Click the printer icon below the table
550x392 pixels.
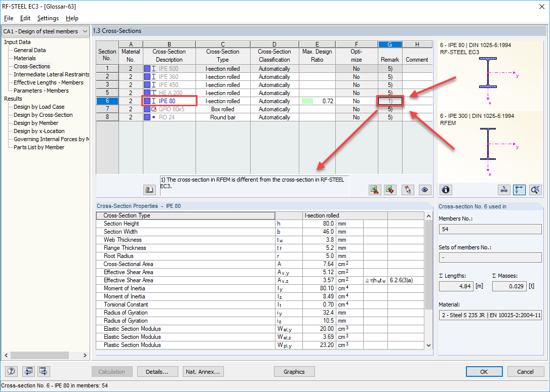[x=149, y=189]
